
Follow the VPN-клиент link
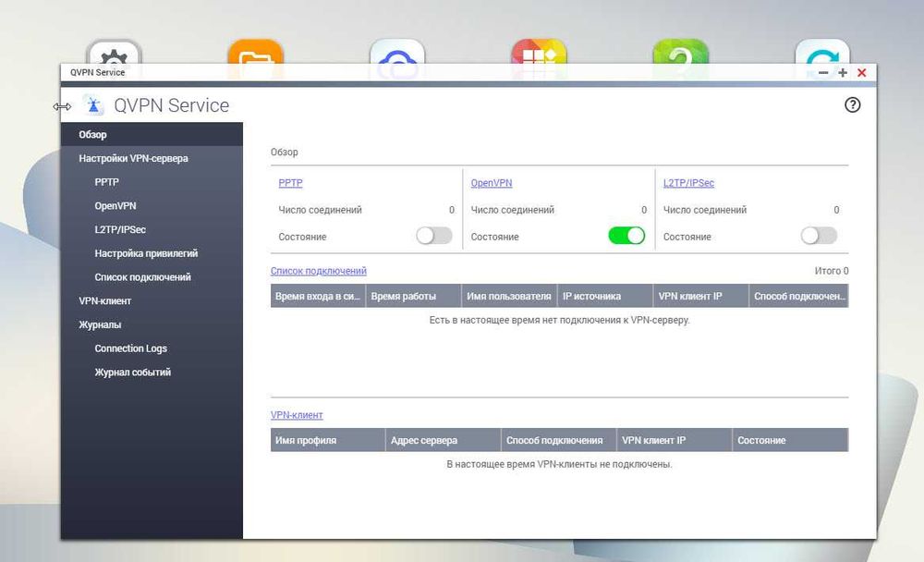pyautogui.click(x=297, y=415)
